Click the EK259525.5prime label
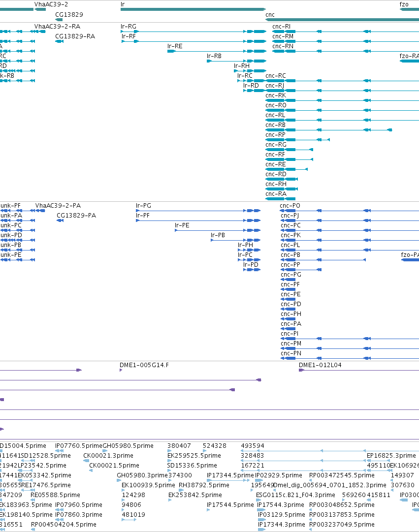This screenshot has width=419, height=532. click(194, 456)
